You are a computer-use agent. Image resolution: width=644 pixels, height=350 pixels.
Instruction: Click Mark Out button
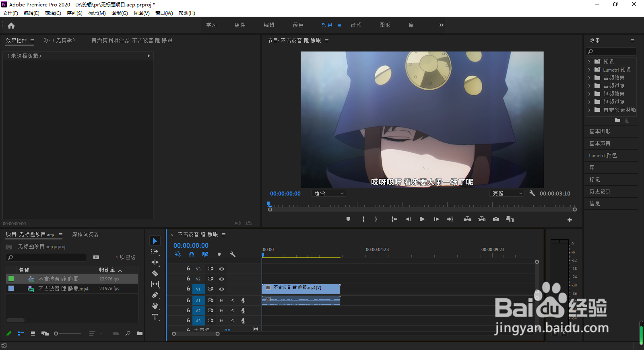point(376,219)
